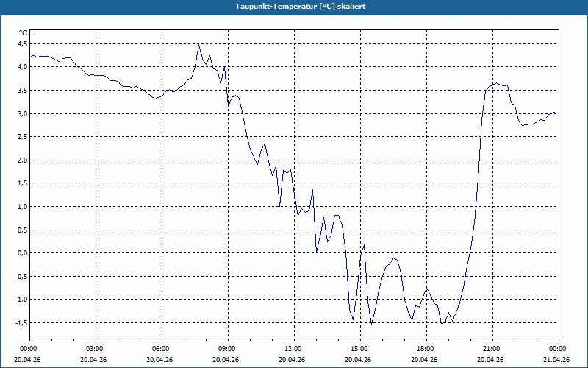The height and width of the screenshot is (368, 588).
Task: Select the 20.04.26 date under 12:00
Action: pos(292,359)
